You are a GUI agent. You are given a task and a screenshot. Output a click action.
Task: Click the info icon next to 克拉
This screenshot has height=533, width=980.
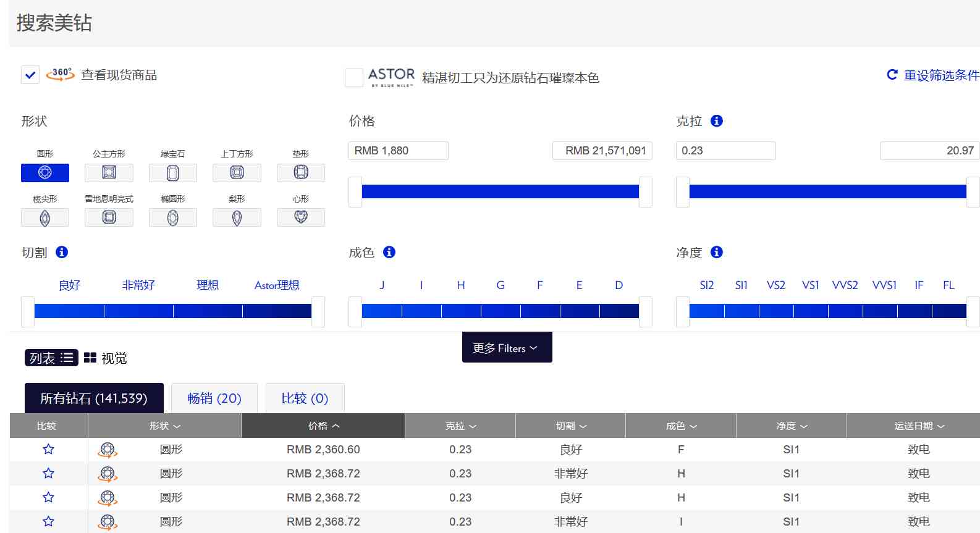[716, 121]
